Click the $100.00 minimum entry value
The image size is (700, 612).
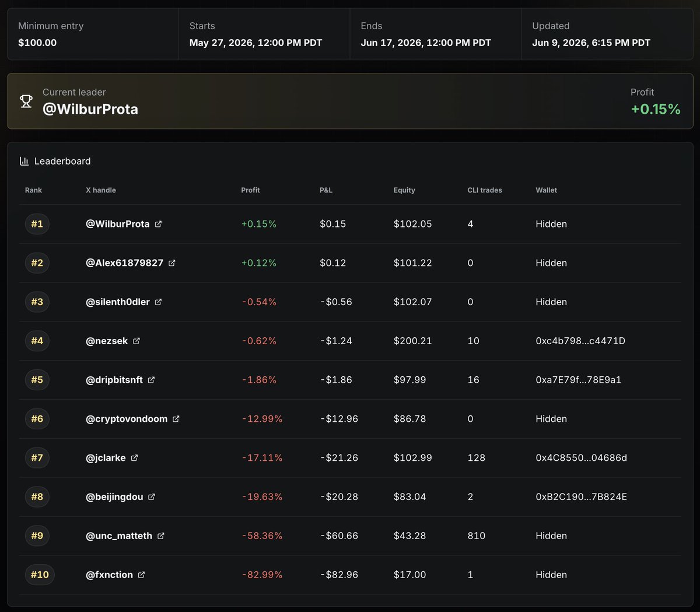point(37,43)
